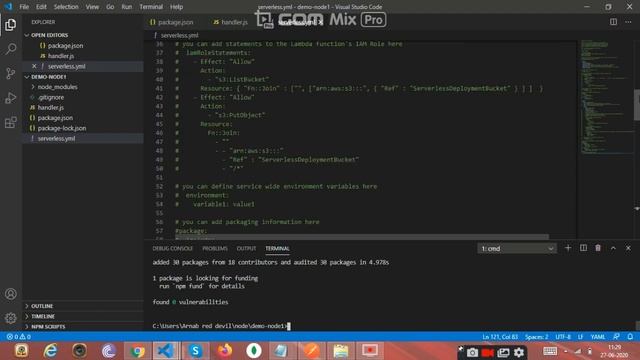Select the terminal instance dropdown 1: cmd
The height and width of the screenshot is (360, 640).
[517, 249]
